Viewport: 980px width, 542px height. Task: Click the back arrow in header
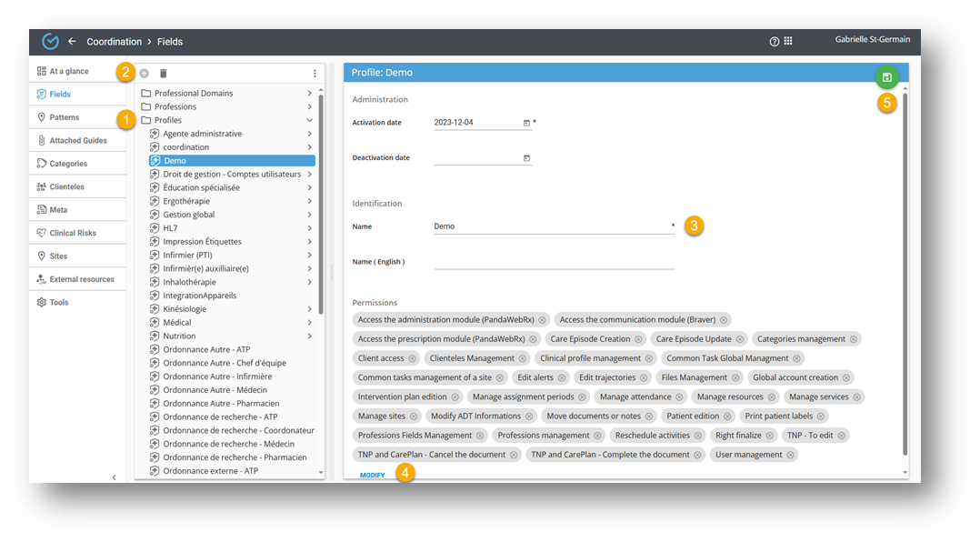click(72, 42)
